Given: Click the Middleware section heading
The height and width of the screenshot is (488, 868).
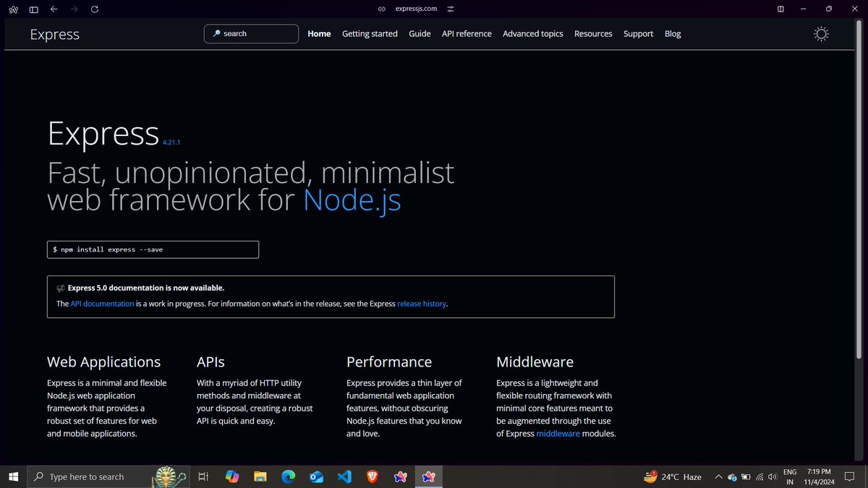Looking at the screenshot, I should click(535, 362).
